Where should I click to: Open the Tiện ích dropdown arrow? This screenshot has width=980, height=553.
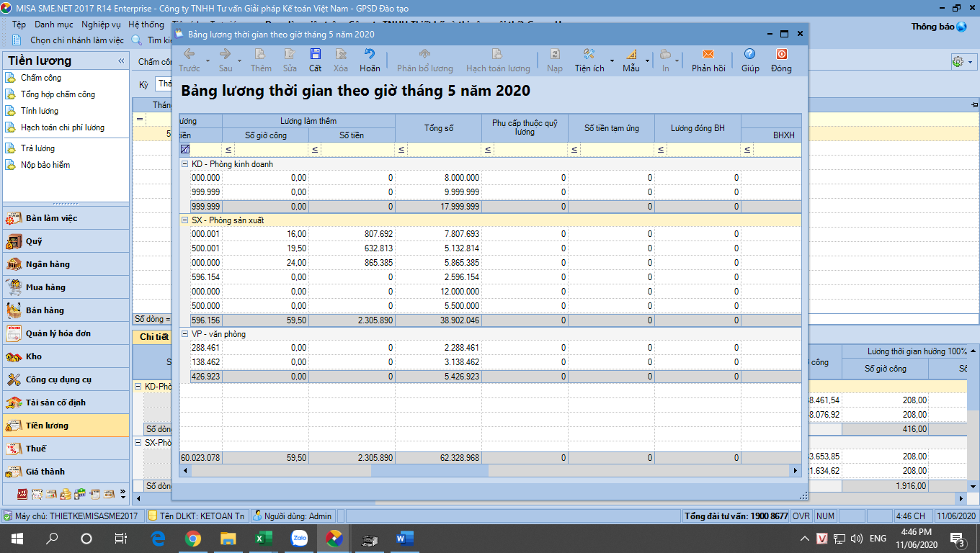(612, 61)
